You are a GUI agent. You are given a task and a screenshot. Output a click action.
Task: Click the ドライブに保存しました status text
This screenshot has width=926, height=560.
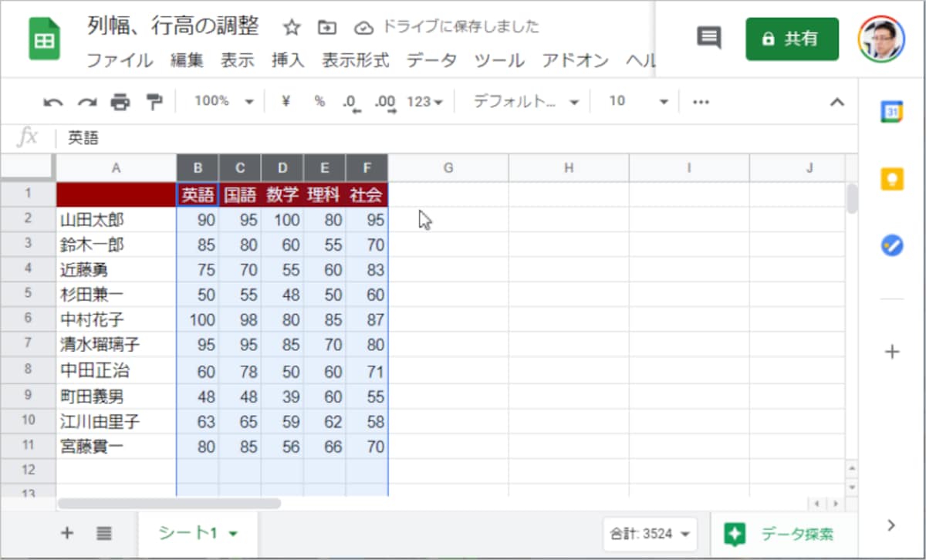pos(461,27)
